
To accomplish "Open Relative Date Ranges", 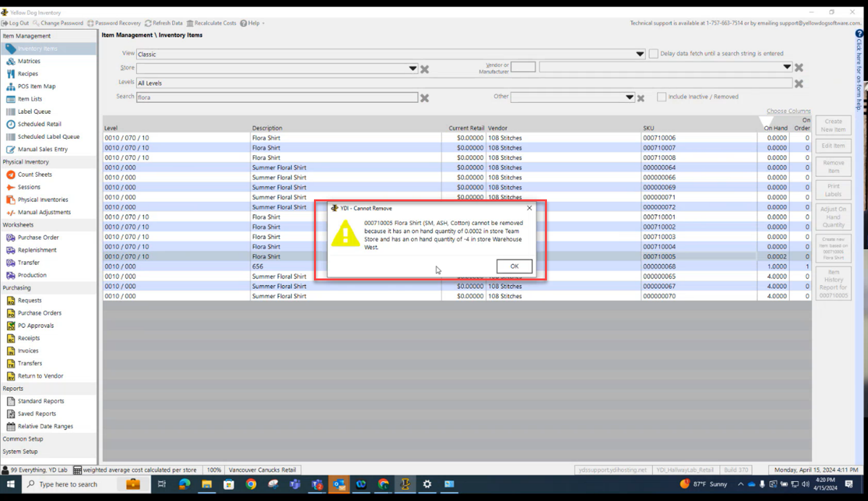I will point(45,426).
